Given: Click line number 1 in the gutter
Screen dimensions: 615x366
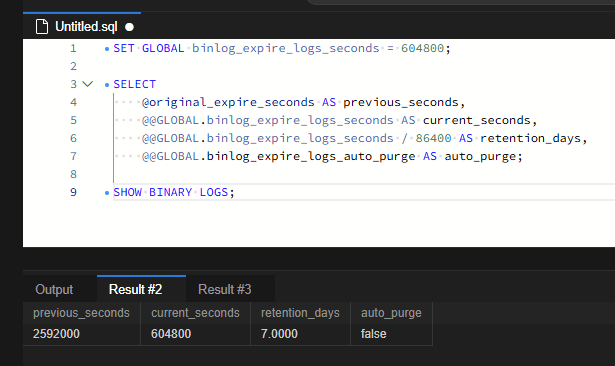Looking at the screenshot, I should click(x=73, y=49).
